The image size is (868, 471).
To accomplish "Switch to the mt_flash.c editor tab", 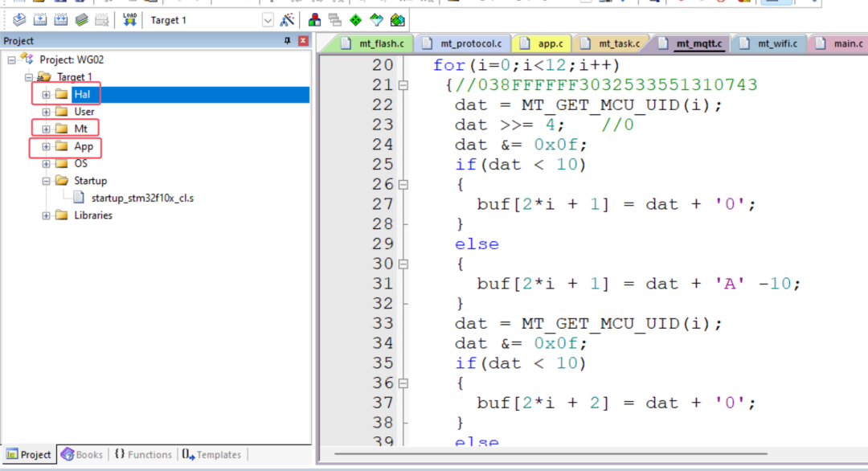I will click(373, 43).
